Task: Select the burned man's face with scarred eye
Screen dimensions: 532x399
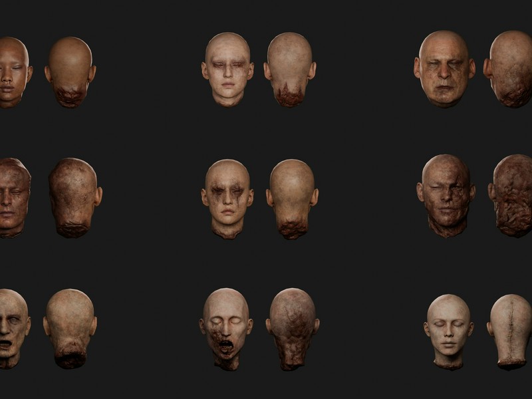Action: pos(446,196)
